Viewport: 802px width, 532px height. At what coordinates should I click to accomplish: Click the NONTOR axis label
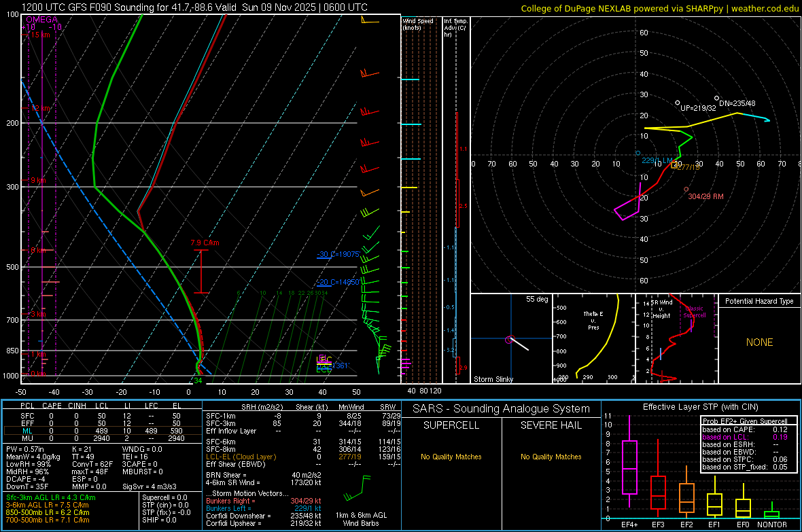coord(772,525)
